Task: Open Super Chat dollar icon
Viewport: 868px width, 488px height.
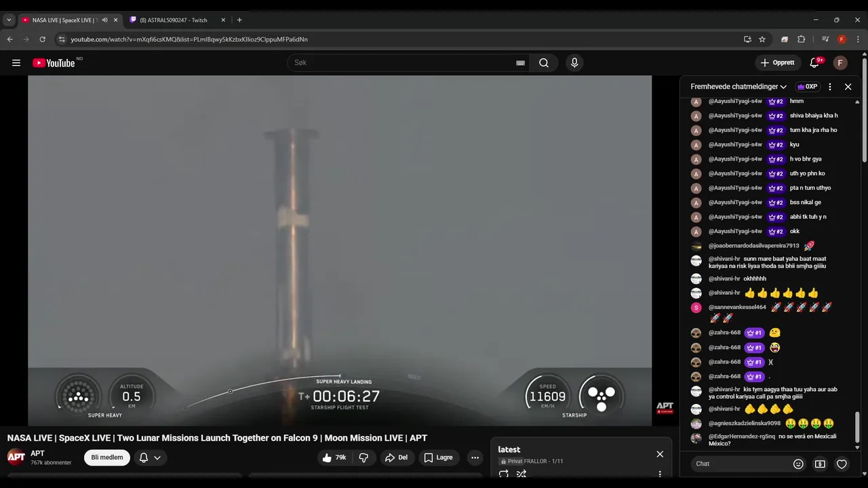Action: pyautogui.click(x=820, y=464)
